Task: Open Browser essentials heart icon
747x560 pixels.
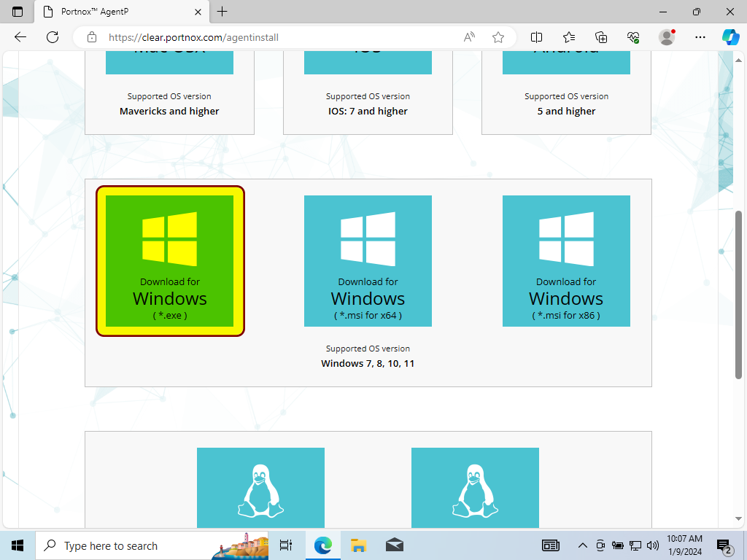Action: click(x=633, y=37)
